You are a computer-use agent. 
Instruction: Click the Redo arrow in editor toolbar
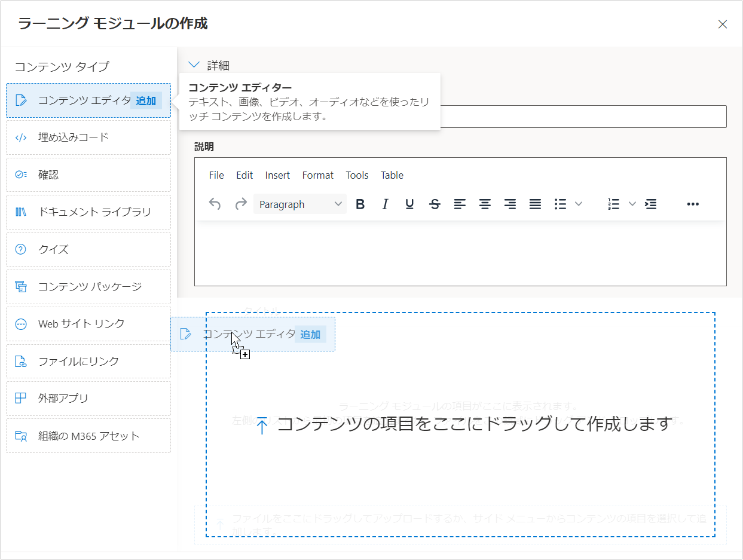pos(241,204)
